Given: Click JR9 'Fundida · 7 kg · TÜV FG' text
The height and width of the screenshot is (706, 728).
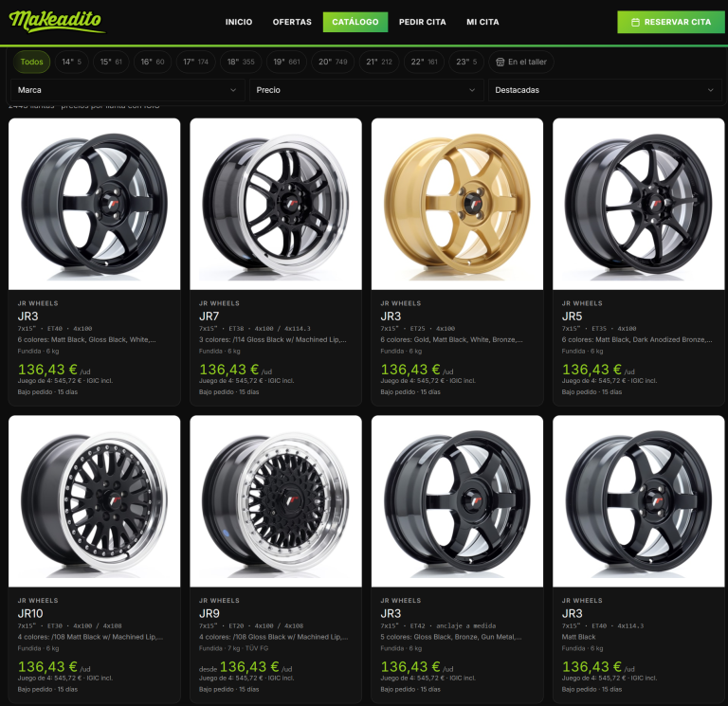Looking at the screenshot, I should (x=233, y=648).
